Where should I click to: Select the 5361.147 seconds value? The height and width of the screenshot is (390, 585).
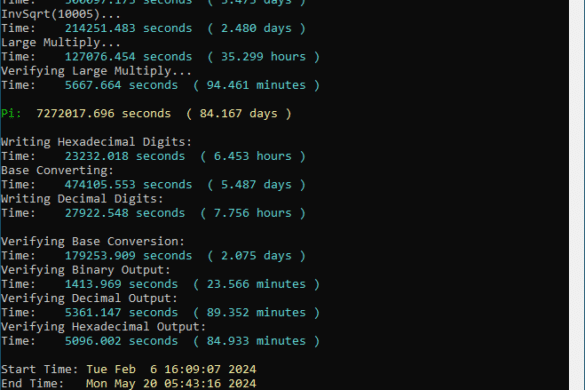[x=121, y=312]
